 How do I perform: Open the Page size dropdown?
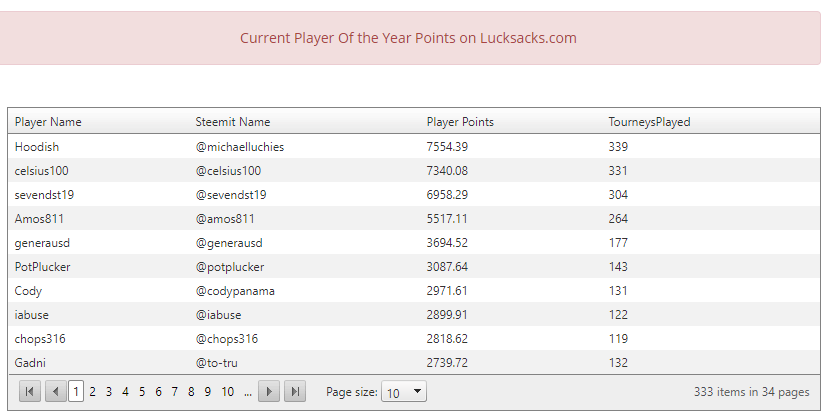point(404,392)
